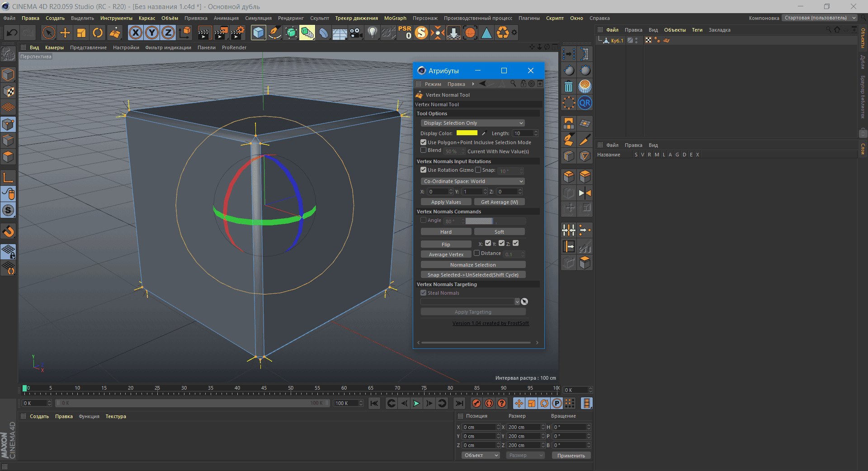
Task: Select the Live Selection tool
Action: point(48,33)
